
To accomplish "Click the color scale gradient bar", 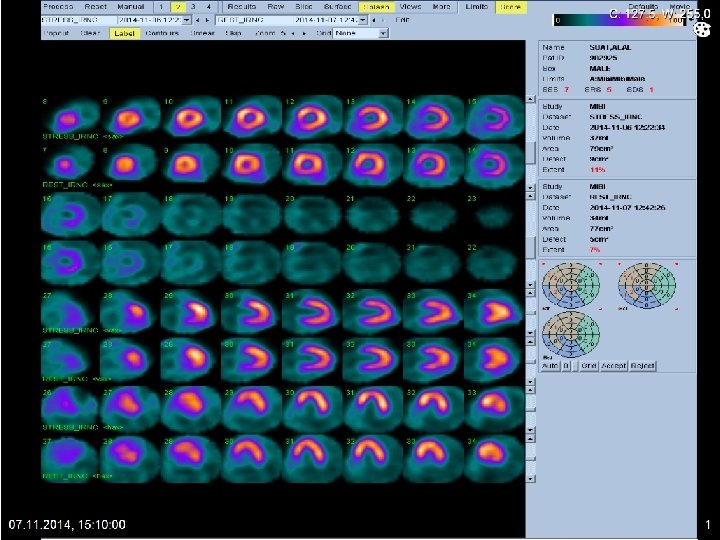I will point(619,20).
